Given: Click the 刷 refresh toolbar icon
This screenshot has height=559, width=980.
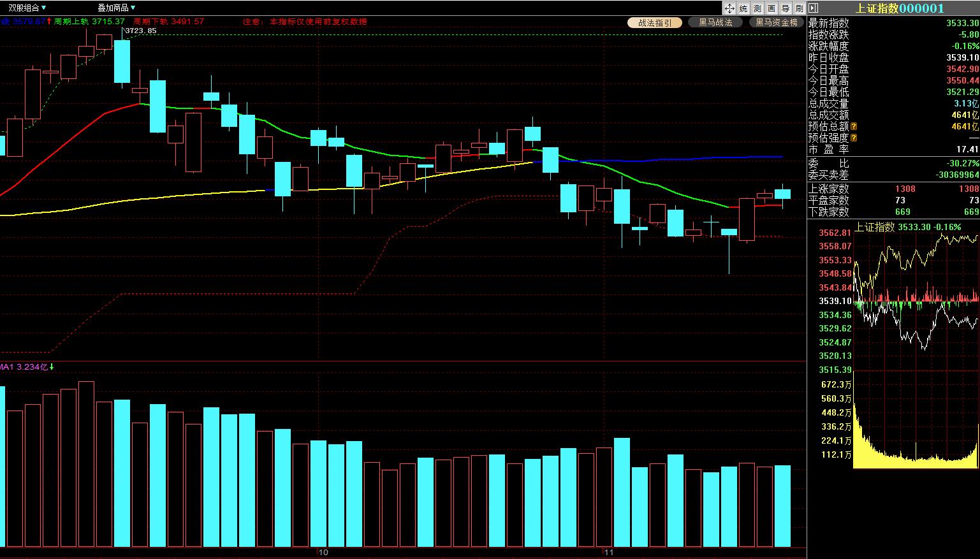Looking at the screenshot, I should [800, 8].
